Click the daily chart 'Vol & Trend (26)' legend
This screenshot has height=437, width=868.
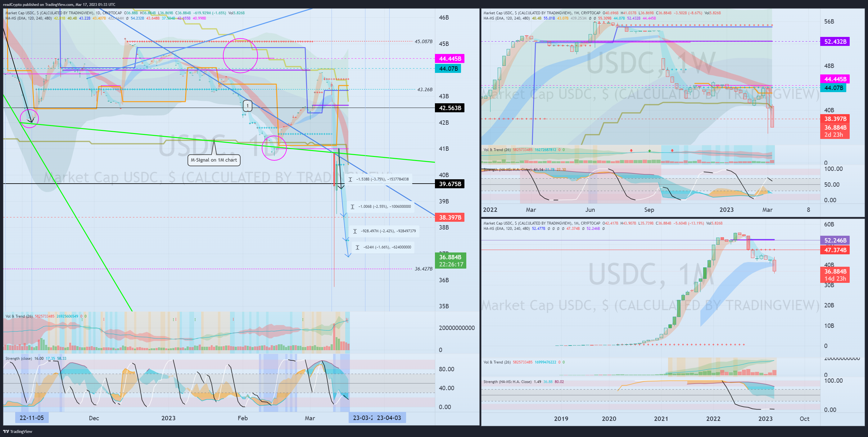(x=19, y=316)
